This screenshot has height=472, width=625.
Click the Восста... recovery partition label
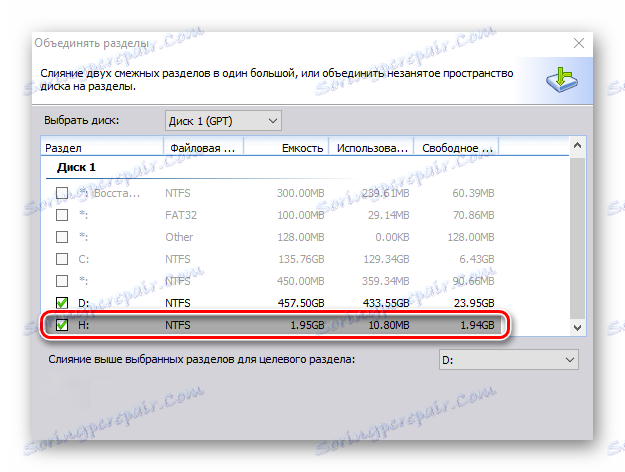109,193
